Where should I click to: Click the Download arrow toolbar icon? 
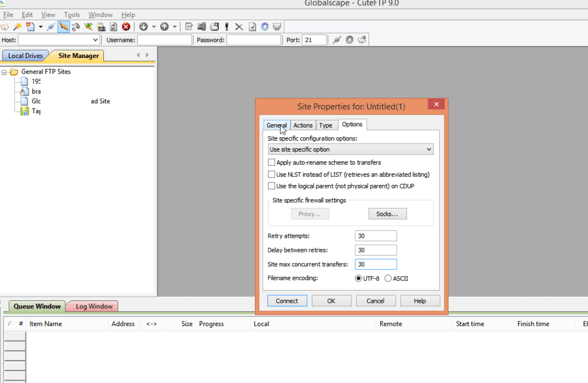click(x=143, y=26)
